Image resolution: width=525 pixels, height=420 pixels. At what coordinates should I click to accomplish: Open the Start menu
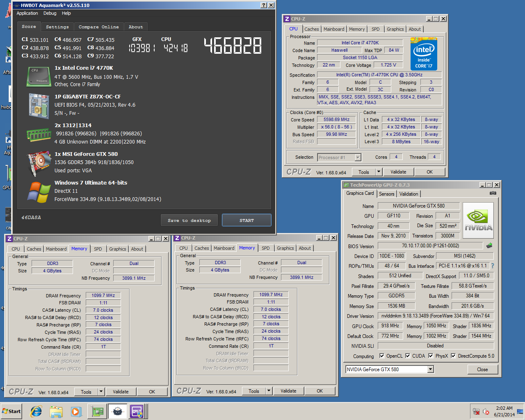click(11, 411)
